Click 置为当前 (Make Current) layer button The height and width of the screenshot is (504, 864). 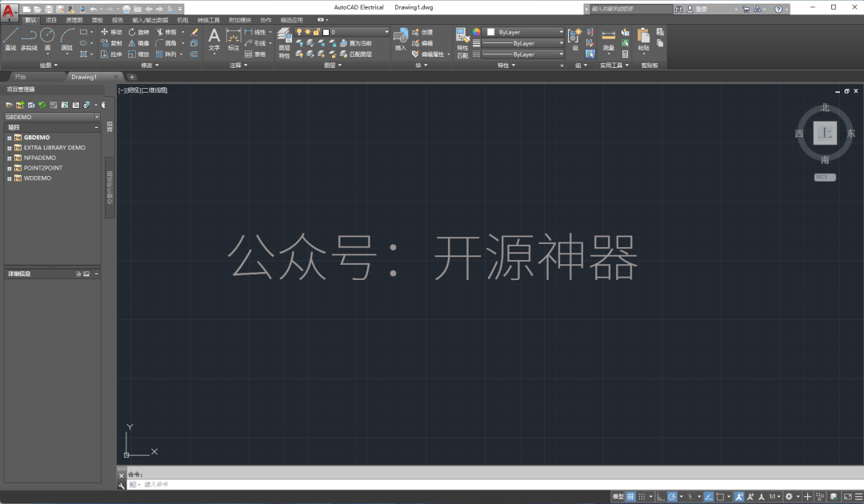(356, 43)
